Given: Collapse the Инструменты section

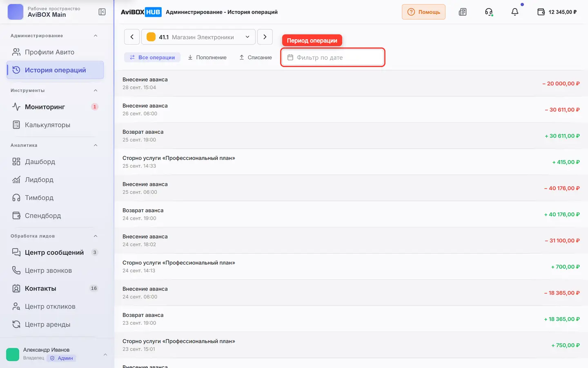Looking at the screenshot, I should 96,90.
